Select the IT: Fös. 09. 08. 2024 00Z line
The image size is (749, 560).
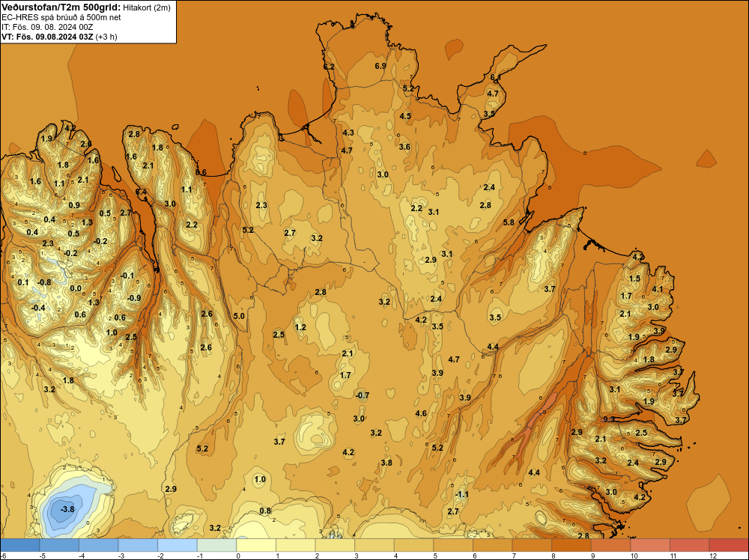pos(47,27)
